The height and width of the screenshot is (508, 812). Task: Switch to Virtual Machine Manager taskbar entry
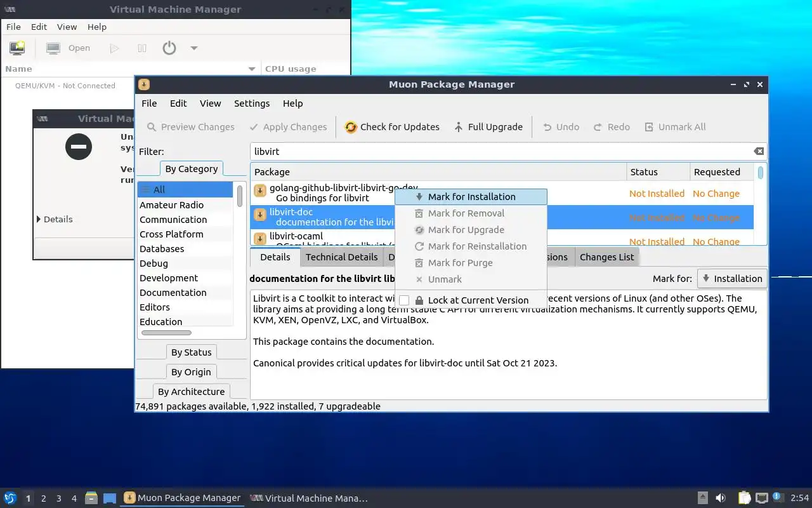(309, 498)
